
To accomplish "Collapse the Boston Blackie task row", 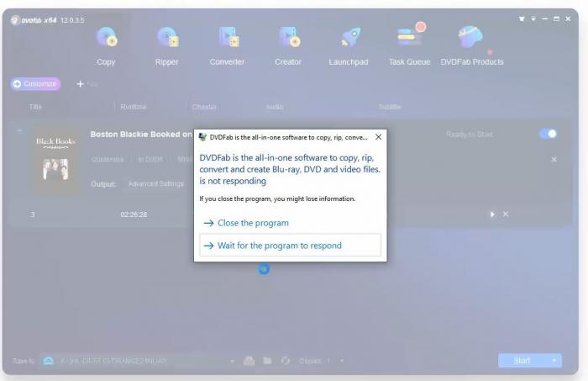I will 19,130.
